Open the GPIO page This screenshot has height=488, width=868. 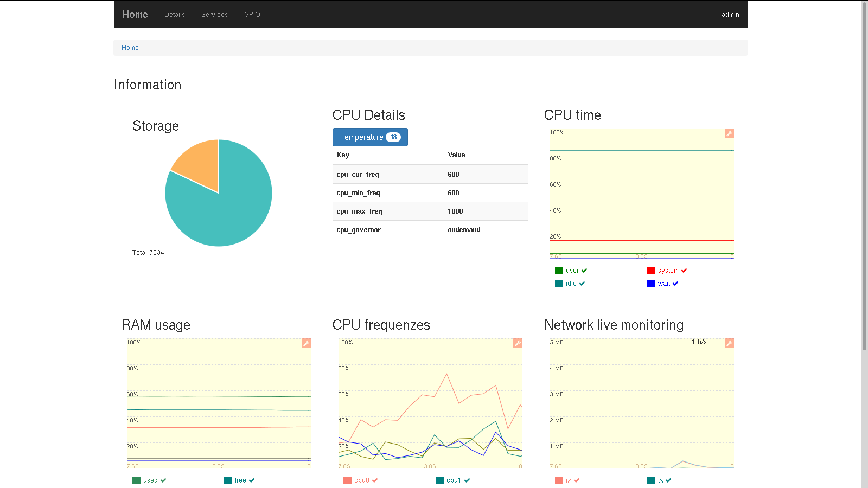coord(252,15)
